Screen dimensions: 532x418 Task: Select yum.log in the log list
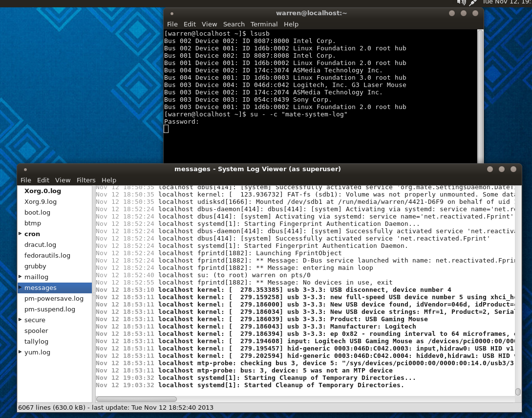pos(37,352)
